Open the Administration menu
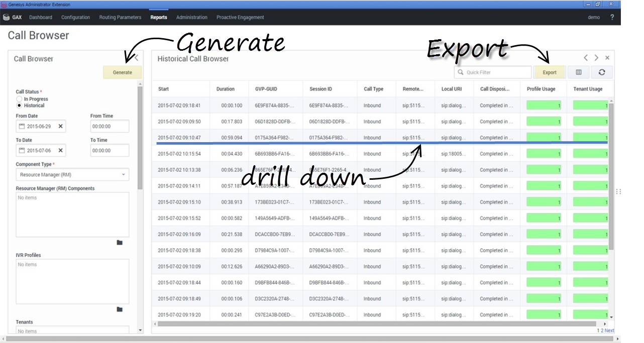This screenshot has width=644, height=343. click(191, 18)
